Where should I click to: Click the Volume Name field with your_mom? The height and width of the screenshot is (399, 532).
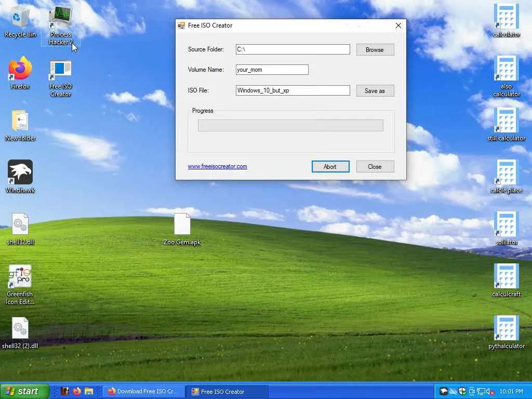point(272,70)
